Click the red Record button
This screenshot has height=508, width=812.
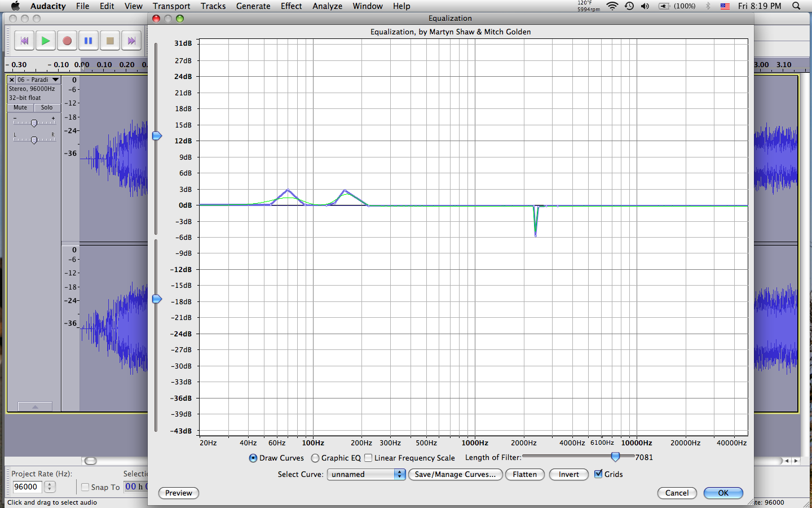click(67, 41)
